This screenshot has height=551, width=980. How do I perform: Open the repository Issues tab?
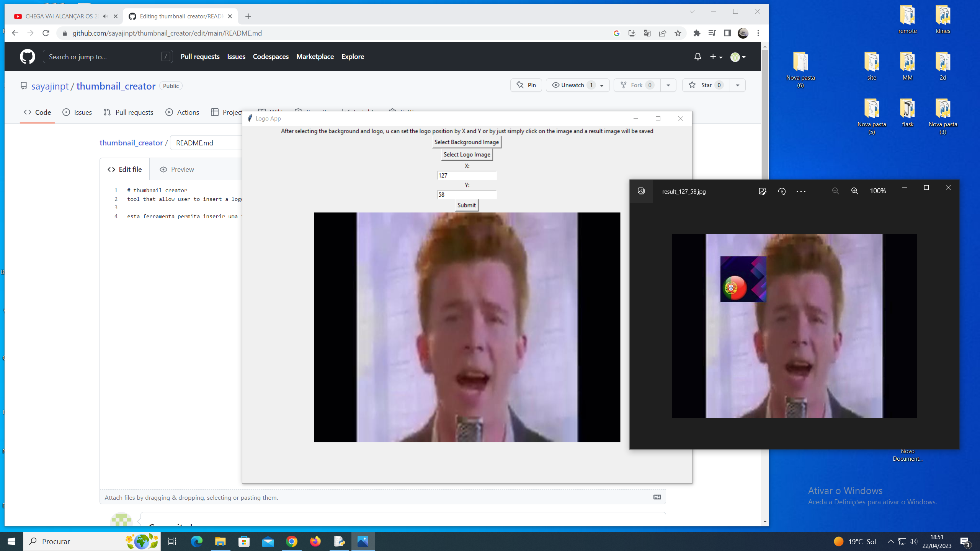click(x=77, y=112)
